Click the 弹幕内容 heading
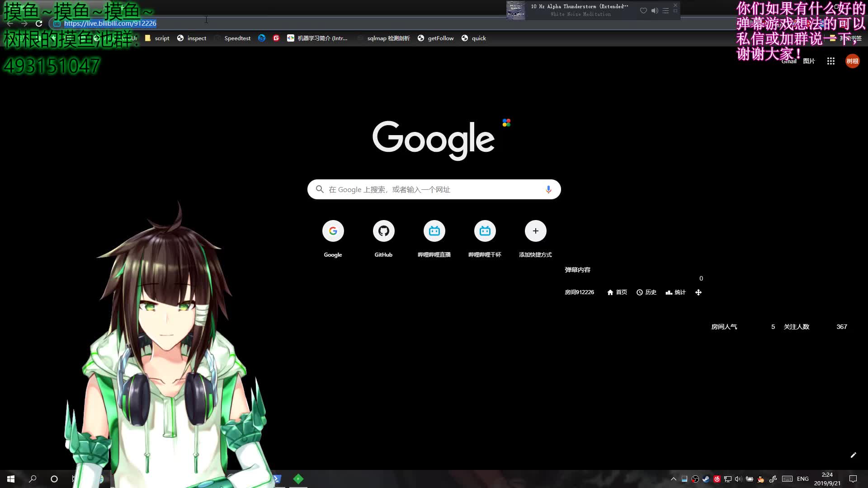 (x=578, y=270)
